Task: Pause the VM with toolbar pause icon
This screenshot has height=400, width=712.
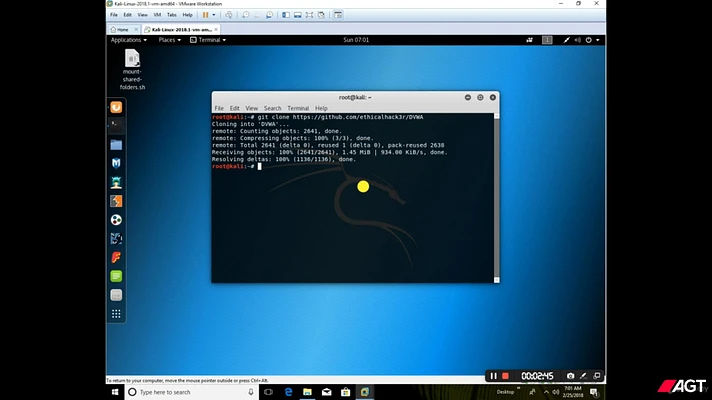Action: 205,15
